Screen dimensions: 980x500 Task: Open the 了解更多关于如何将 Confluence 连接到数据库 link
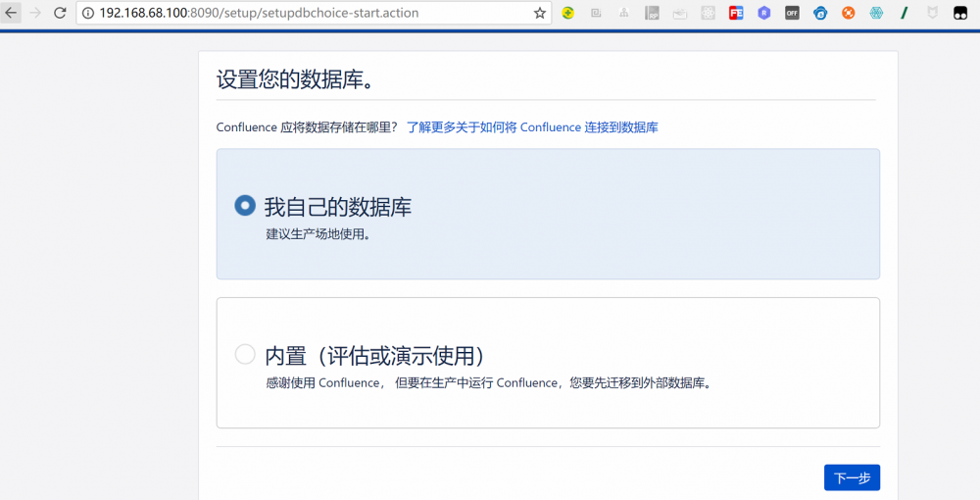click(x=532, y=127)
